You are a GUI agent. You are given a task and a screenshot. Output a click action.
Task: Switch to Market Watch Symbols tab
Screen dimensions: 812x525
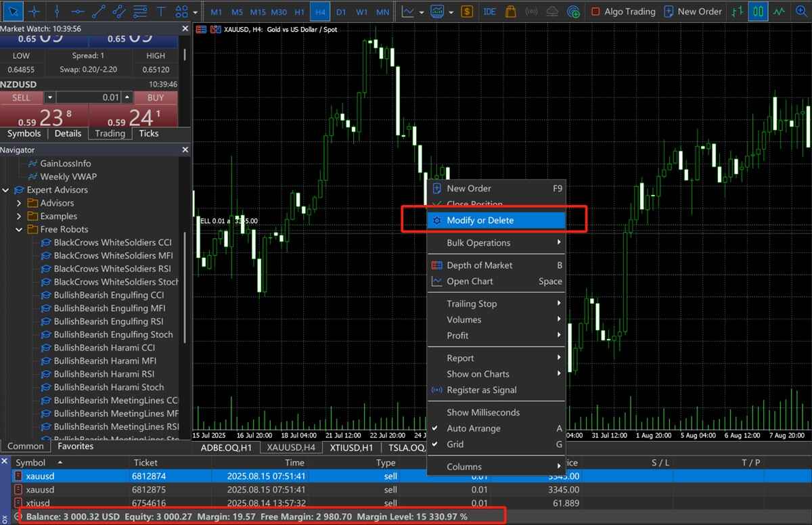(x=24, y=133)
